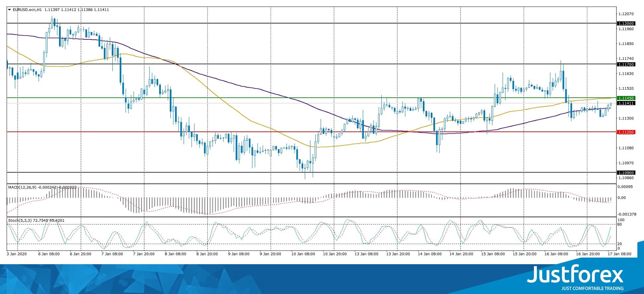Image resolution: width=644 pixels, height=294 pixels.
Task: Click the 17 Jan 08:00 time label
Action: [x=619, y=254]
